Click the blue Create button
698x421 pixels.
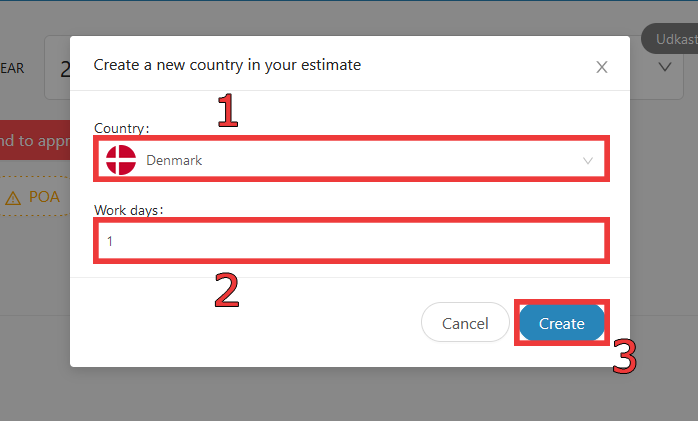tap(561, 323)
